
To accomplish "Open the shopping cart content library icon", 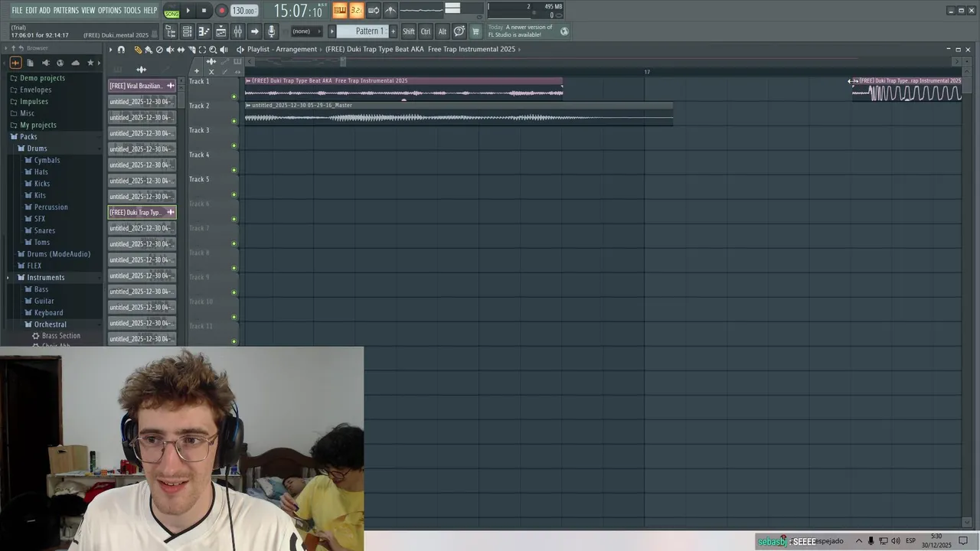I will coord(475,31).
